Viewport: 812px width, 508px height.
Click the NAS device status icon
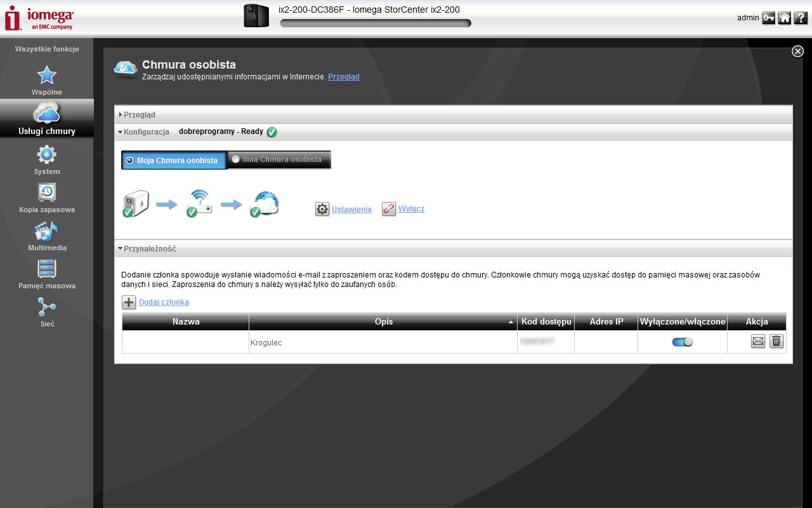(135, 204)
